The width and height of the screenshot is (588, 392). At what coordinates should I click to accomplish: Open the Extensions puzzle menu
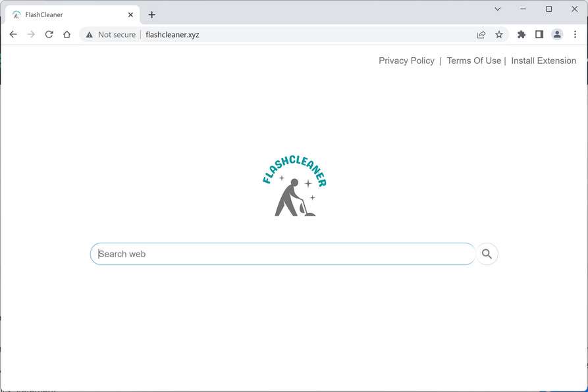(521, 34)
